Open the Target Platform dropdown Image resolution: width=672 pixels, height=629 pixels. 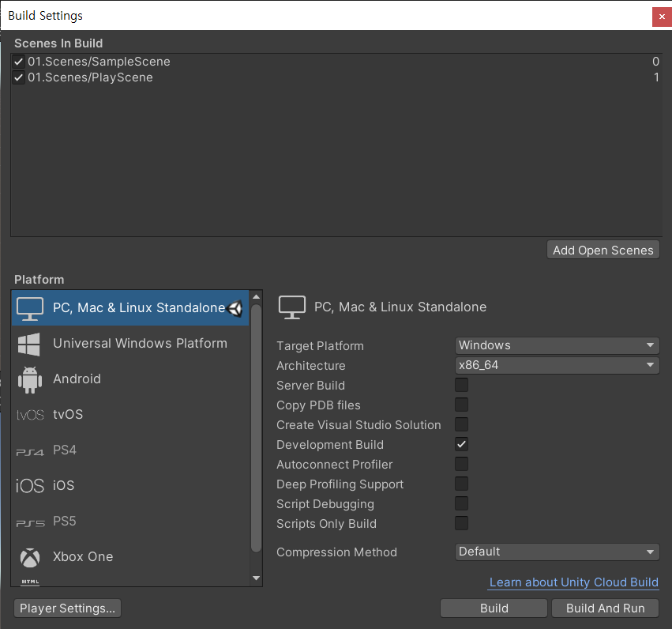pos(557,345)
